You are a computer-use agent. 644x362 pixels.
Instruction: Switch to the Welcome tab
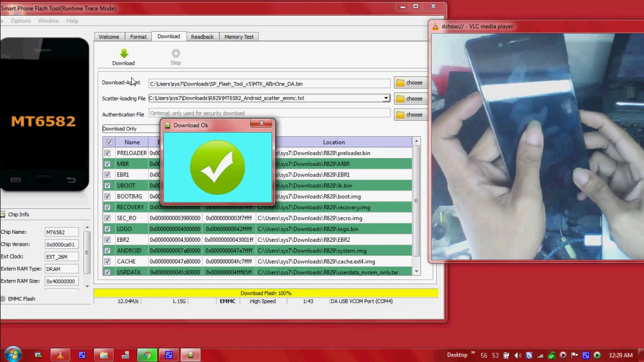click(x=109, y=37)
